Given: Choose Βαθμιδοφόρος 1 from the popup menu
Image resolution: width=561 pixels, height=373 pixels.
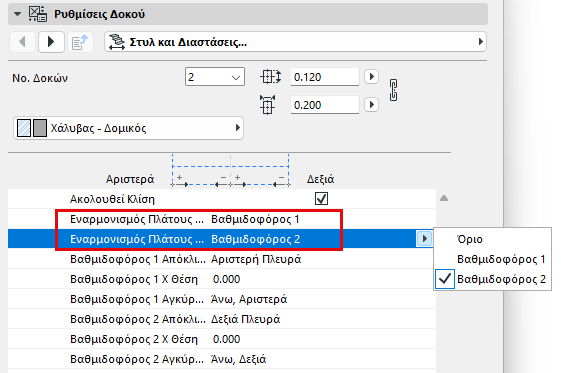Looking at the screenshot, I should point(493,259).
